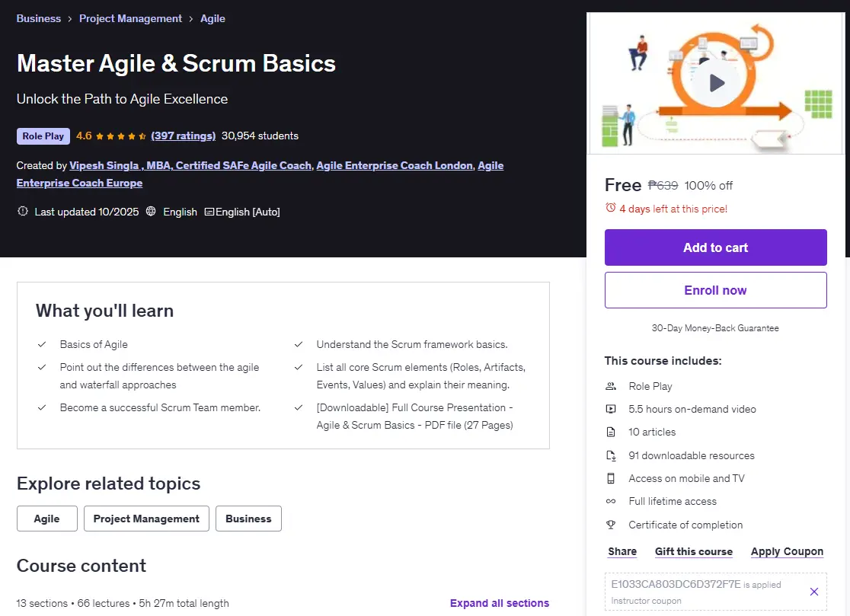Click the 30,954 students text
The height and width of the screenshot is (616, 850).
[260, 136]
